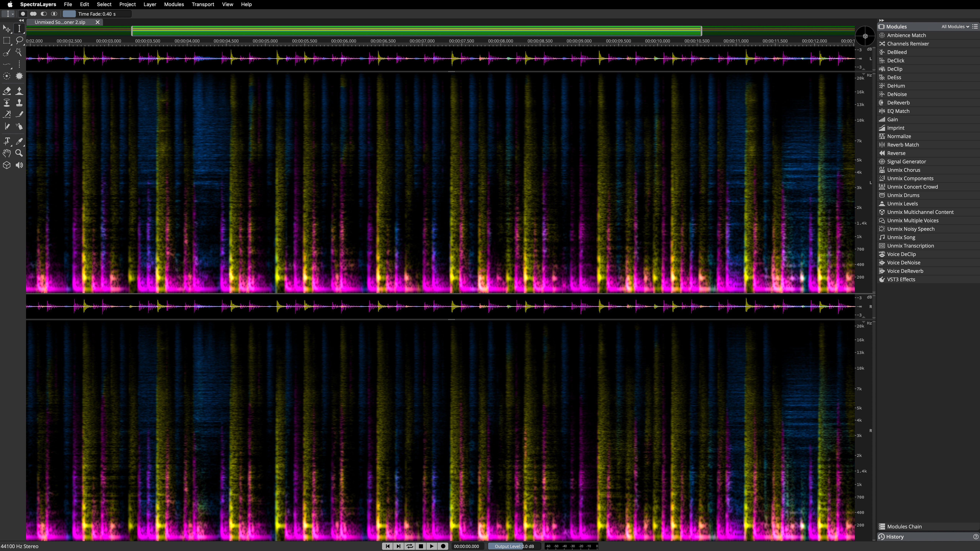This screenshot has width=980, height=551.
Task: Select the Time Selection I-beam tool
Action: point(19,29)
